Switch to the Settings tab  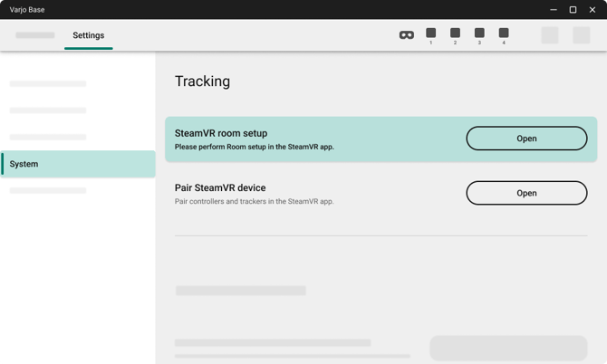(89, 35)
